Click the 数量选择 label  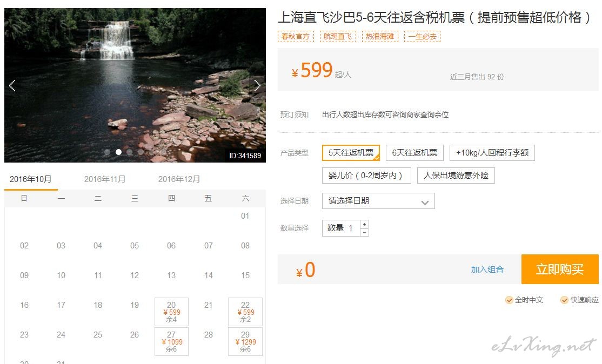295,228
